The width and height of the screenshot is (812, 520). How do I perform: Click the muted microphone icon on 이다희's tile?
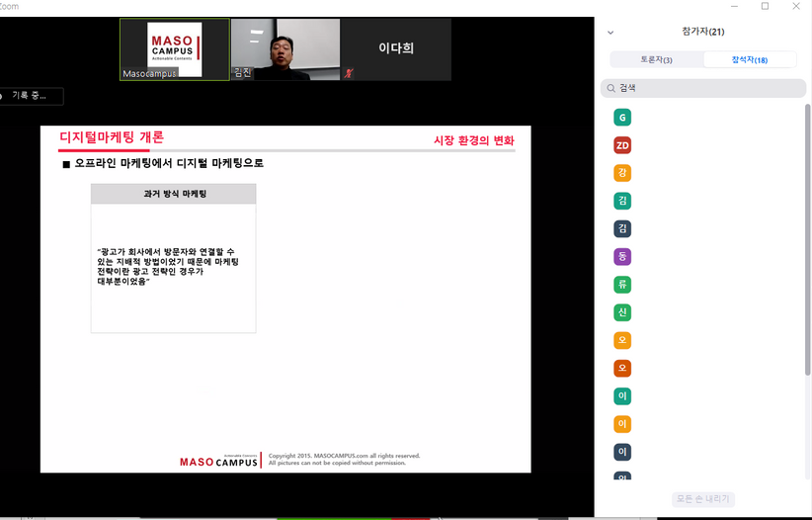(349, 73)
